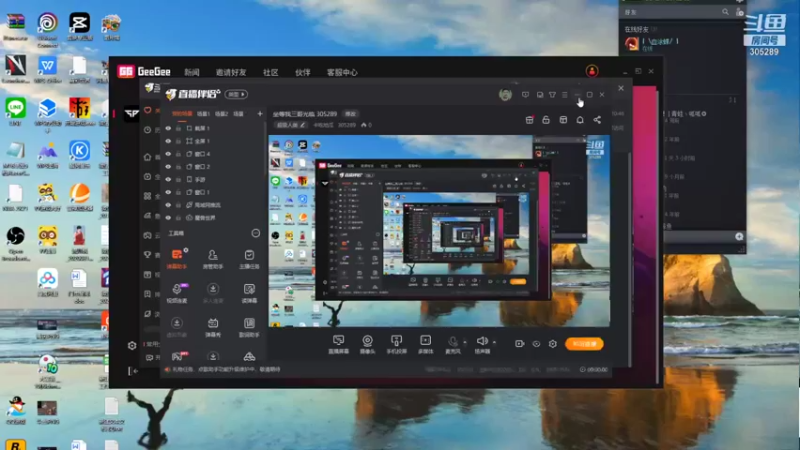Click the search icon in the friends window
The height and width of the screenshot is (450, 800).
pos(725,12)
